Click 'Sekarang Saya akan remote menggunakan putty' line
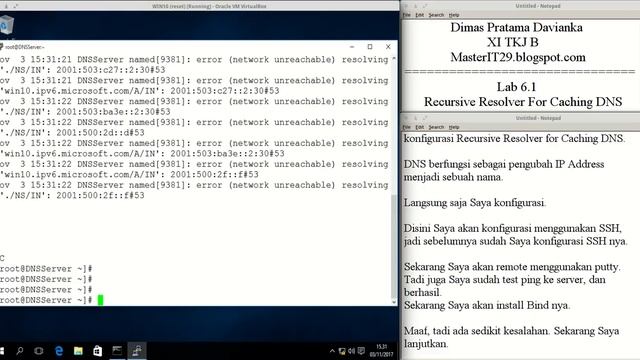The height and width of the screenshot is (360, 640). coord(512,267)
